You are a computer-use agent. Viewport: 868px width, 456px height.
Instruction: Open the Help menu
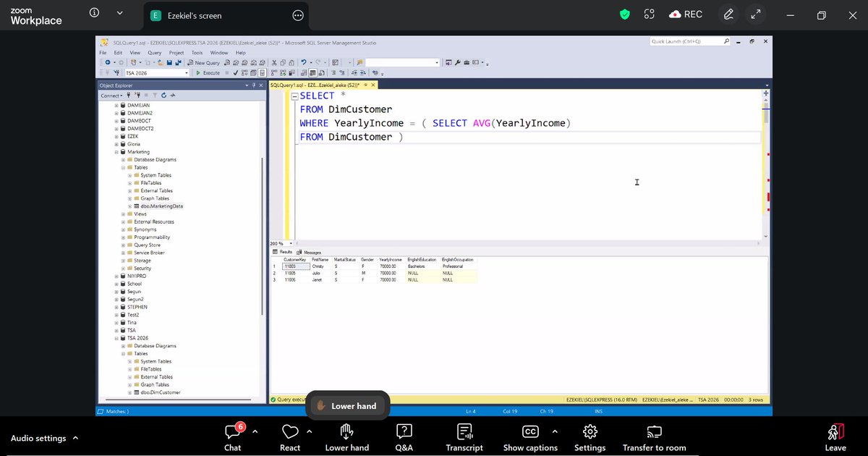[241, 53]
